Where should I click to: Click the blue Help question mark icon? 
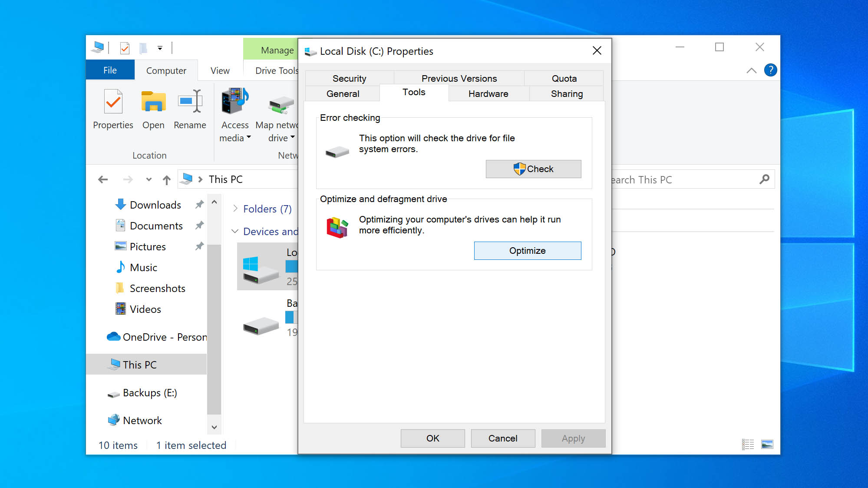pyautogui.click(x=770, y=70)
